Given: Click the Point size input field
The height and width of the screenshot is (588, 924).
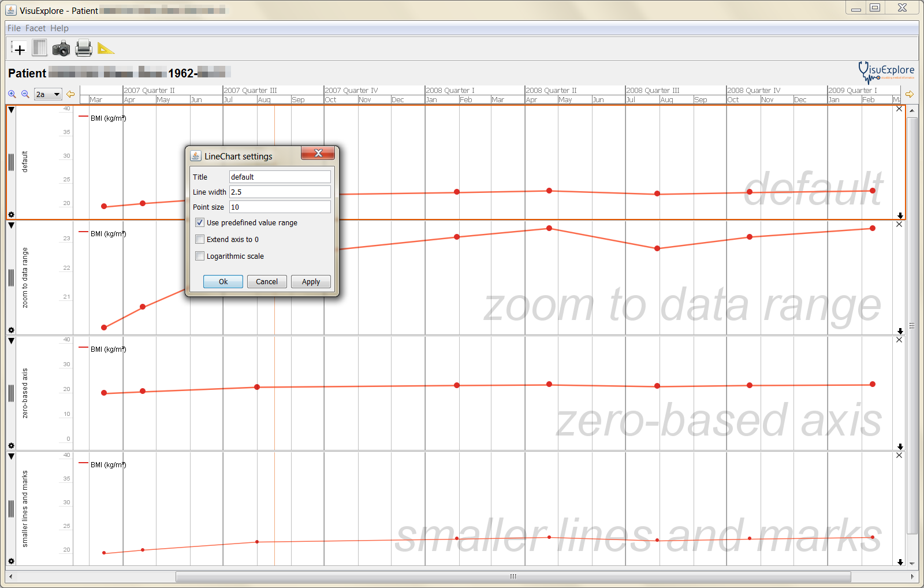Looking at the screenshot, I should pos(280,207).
